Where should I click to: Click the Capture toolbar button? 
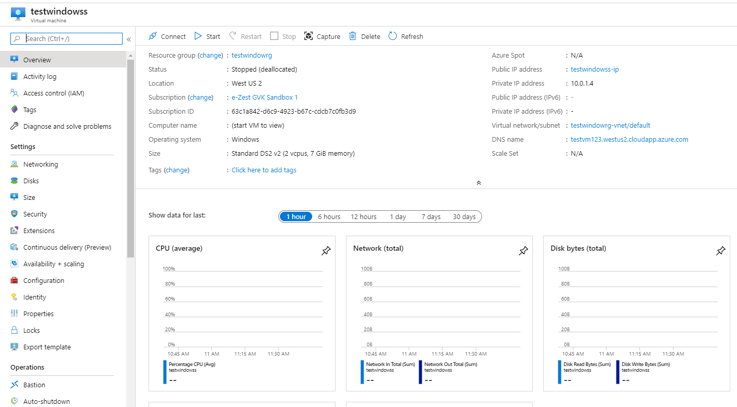tap(322, 36)
